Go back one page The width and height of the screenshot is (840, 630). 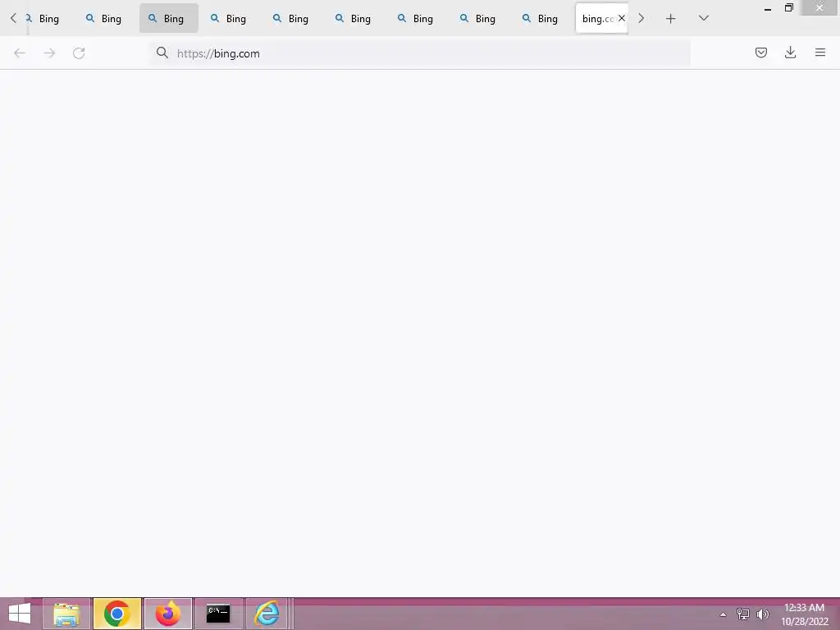click(x=20, y=53)
